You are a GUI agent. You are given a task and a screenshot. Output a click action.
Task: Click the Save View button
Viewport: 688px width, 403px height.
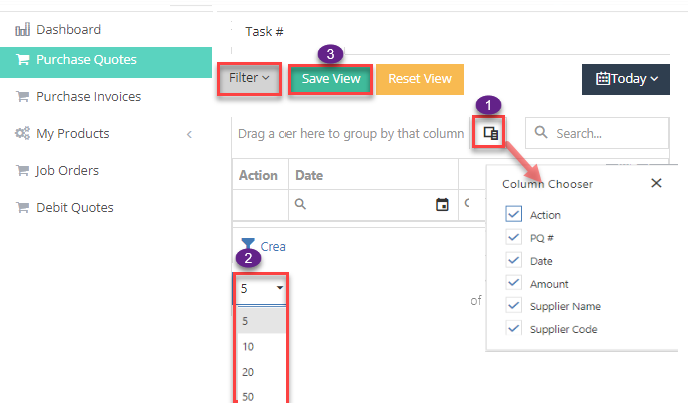coord(331,79)
